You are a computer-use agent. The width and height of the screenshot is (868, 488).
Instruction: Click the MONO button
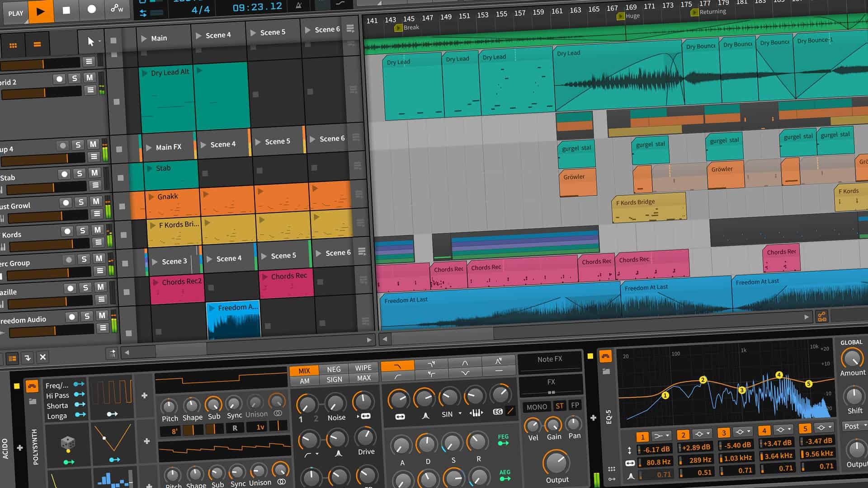[537, 407]
